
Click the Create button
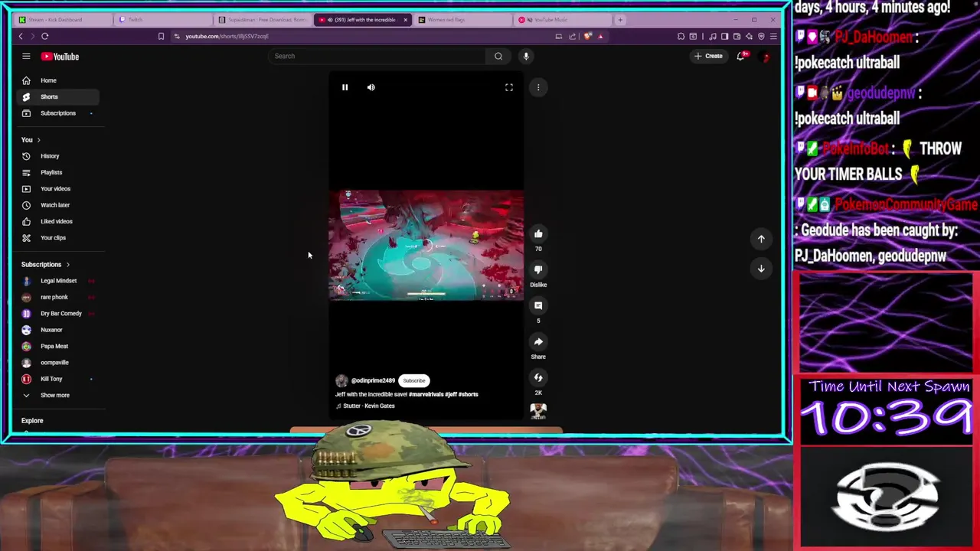[708, 56]
